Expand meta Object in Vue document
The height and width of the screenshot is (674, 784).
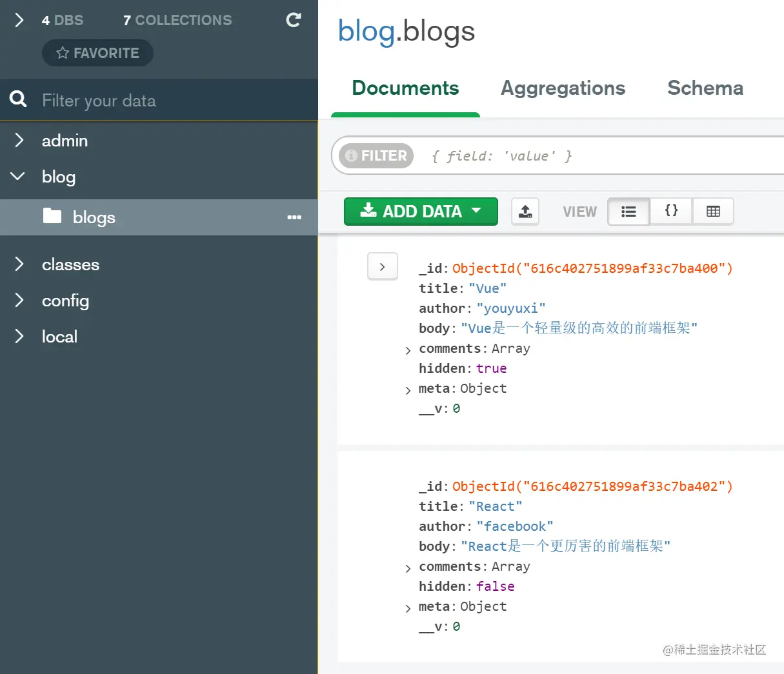pyautogui.click(x=408, y=390)
